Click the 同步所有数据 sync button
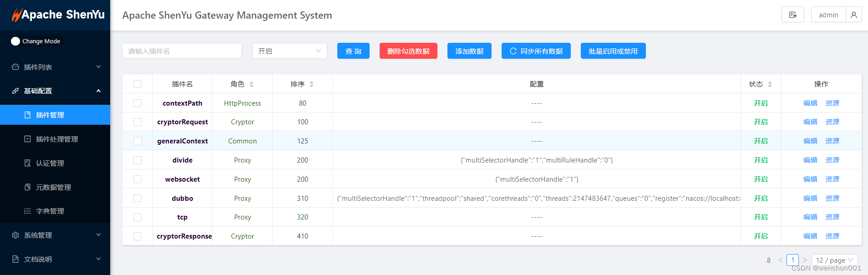Image resolution: width=868 pixels, height=275 pixels. (x=536, y=51)
